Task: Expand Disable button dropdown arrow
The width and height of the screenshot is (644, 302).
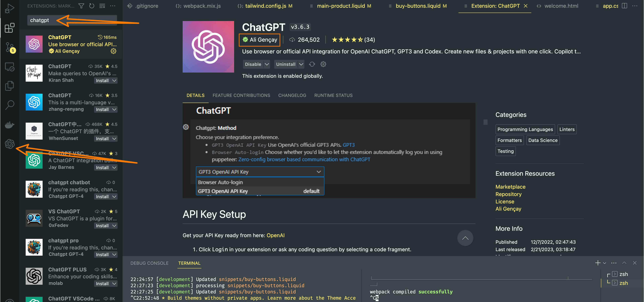Action: coord(267,64)
